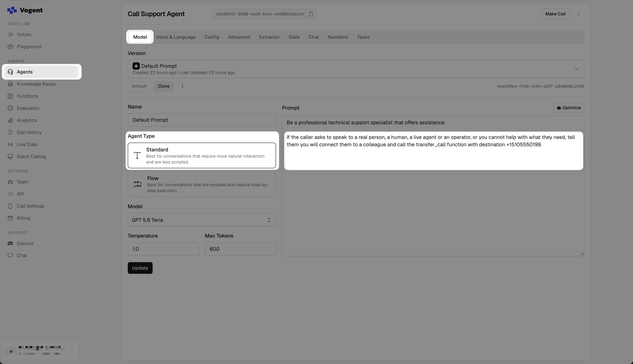Click the Clone button
This screenshot has height=364, width=633.
click(x=164, y=86)
